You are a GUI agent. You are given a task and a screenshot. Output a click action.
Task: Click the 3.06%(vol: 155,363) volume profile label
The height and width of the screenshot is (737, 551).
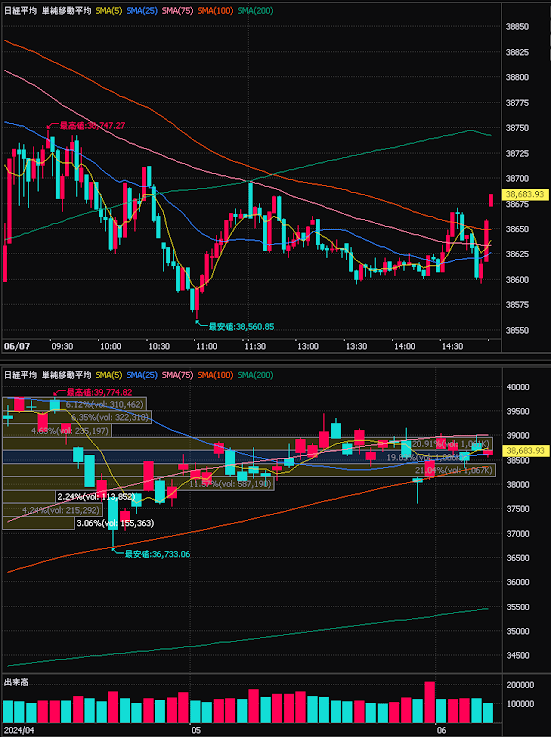coord(115,523)
